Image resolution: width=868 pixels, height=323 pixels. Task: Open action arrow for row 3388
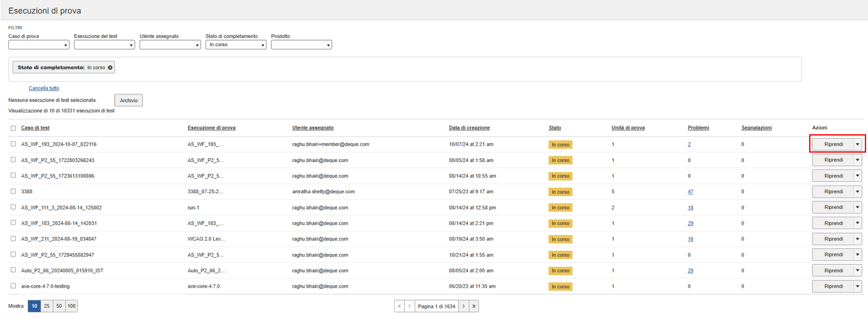tap(857, 191)
